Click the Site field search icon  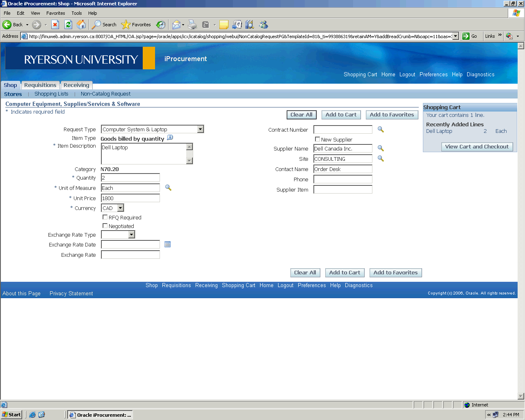381,159
